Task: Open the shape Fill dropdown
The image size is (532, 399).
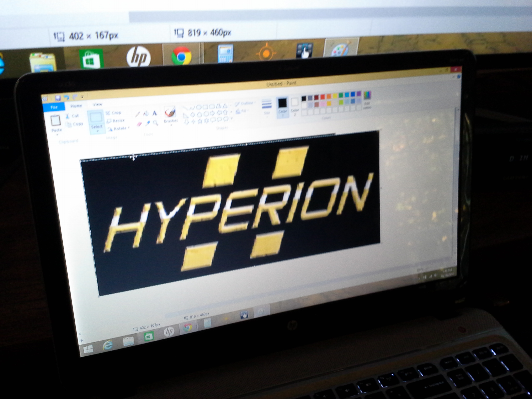Action: (242, 111)
